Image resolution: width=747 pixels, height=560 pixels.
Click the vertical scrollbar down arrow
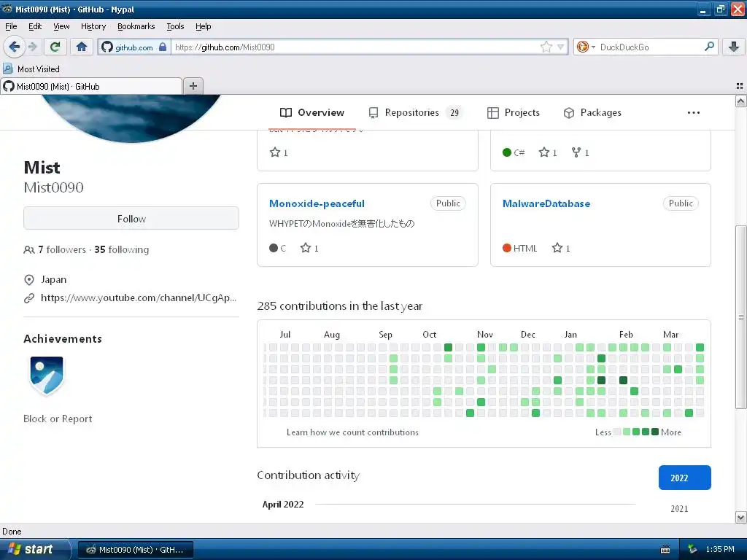coord(740,517)
